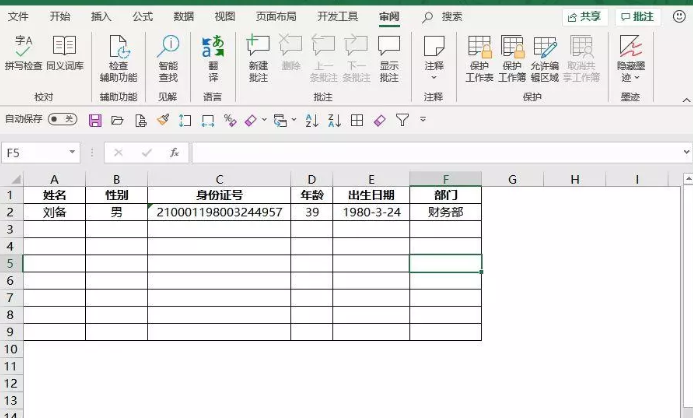This screenshot has height=418, width=693.
Task: Run Check Accessibility (检查辅助功能)
Action: point(118,59)
